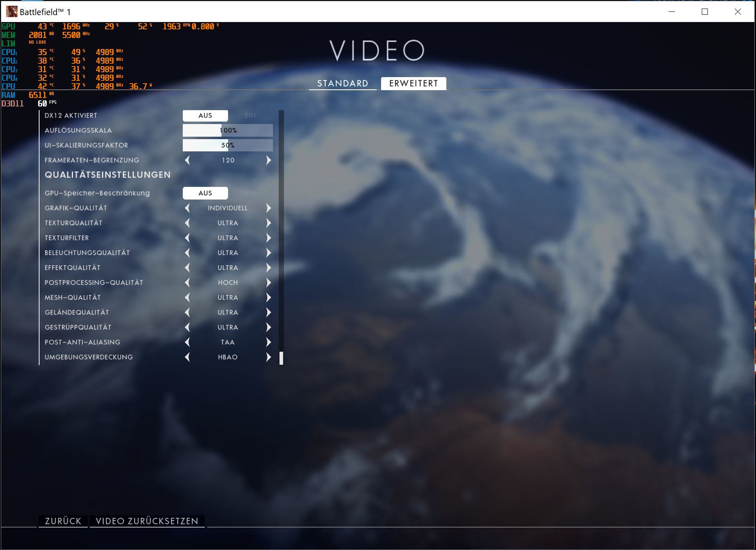Click the D3D11 60 FPS overlay readout
The width and height of the screenshot is (756, 550).
(29, 104)
